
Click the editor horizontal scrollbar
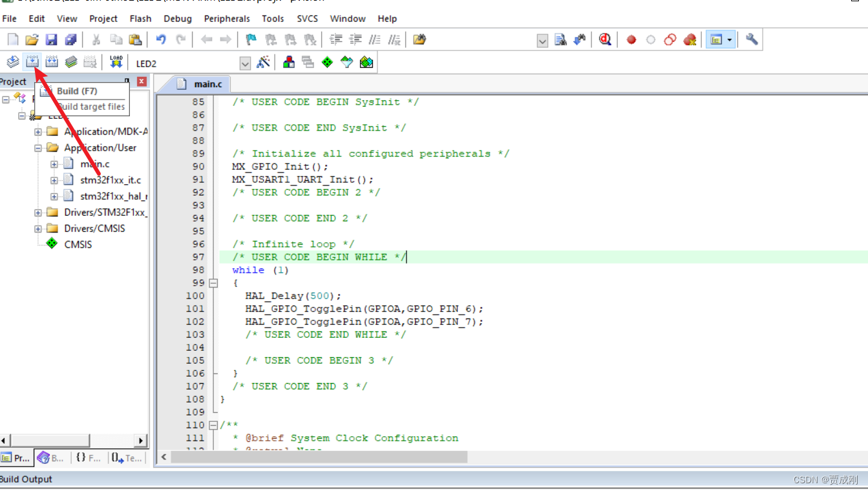coord(319,457)
